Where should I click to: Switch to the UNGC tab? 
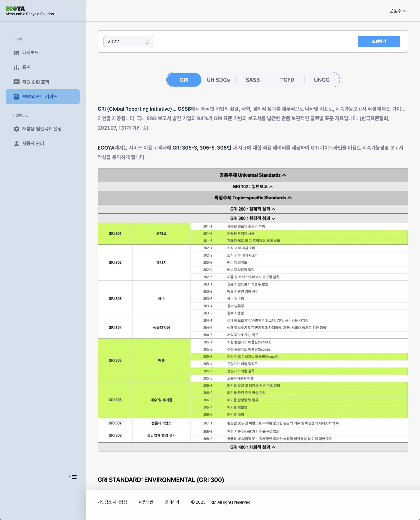321,80
